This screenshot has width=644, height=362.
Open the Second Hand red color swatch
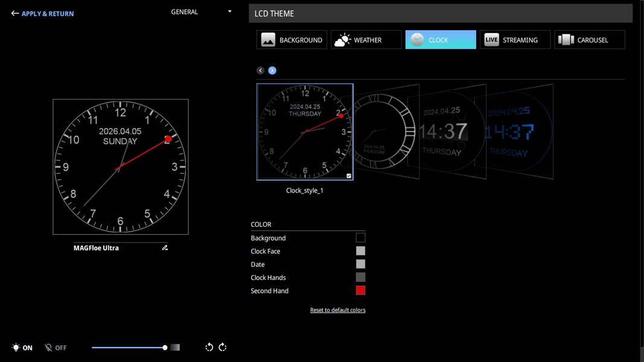(x=360, y=291)
